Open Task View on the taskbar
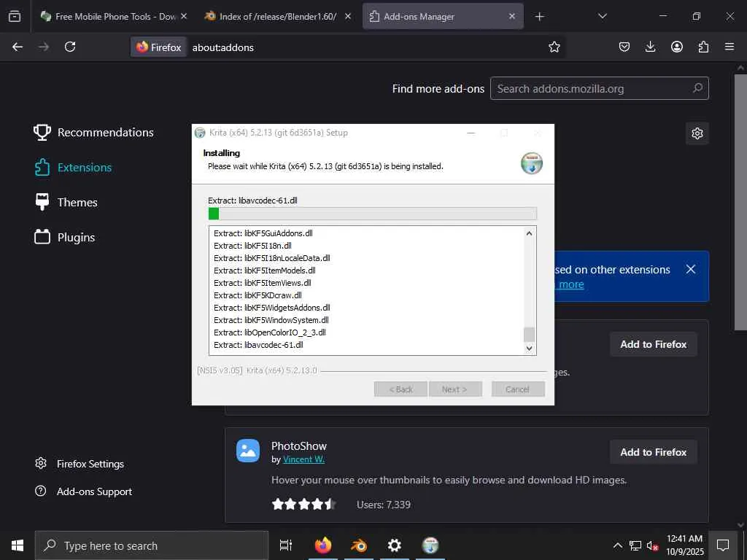Screen dimensions: 747x560 click(x=285, y=545)
